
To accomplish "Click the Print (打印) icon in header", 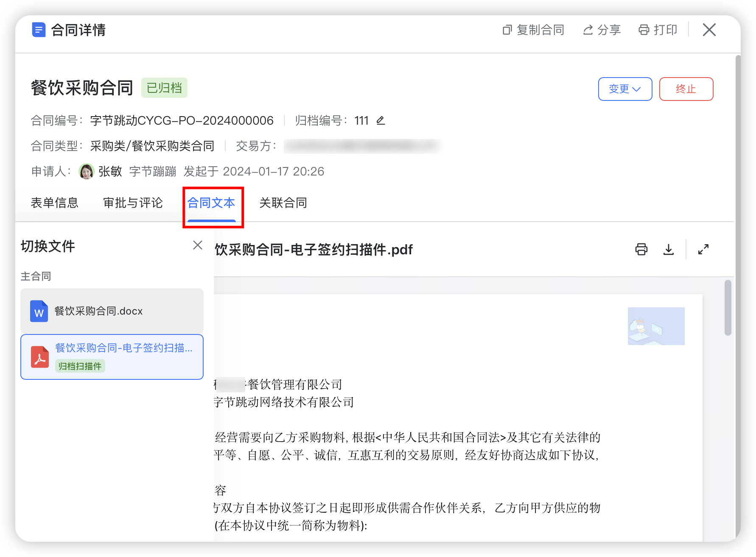I will [x=644, y=30].
